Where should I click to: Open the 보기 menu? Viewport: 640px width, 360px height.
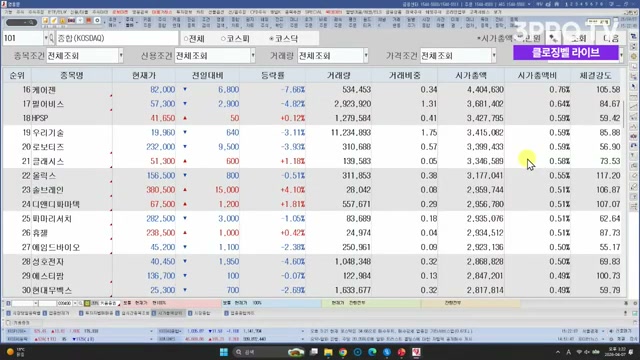[x=497, y=12]
